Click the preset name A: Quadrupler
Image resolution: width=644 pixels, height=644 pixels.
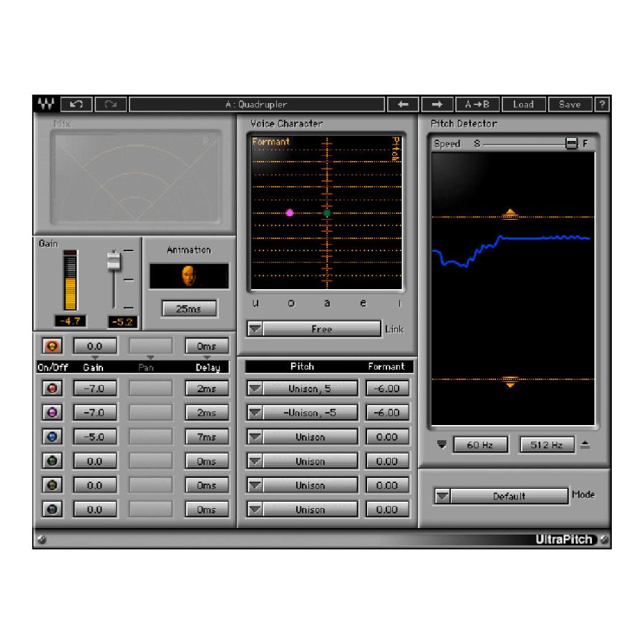coord(258,104)
